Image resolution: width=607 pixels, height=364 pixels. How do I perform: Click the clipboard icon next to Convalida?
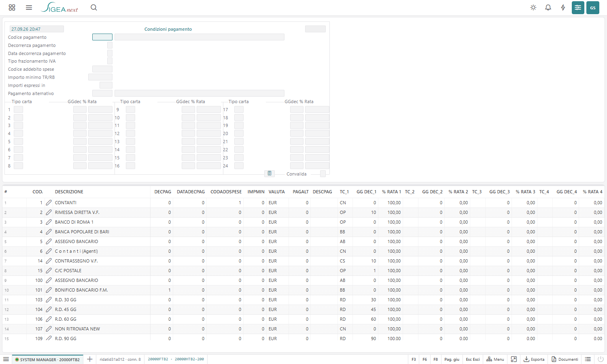pyautogui.click(x=270, y=174)
